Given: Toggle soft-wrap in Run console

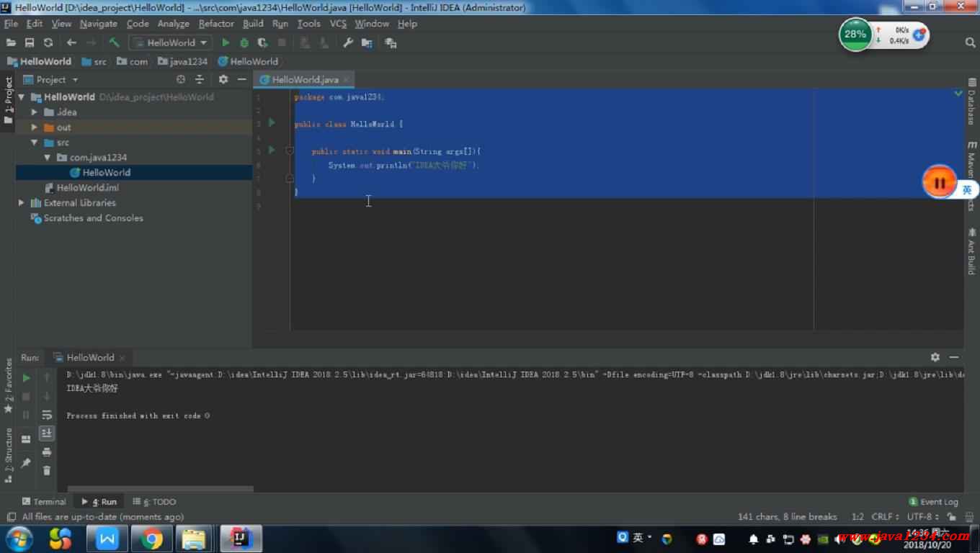Looking at the screenshot, I should pos(47,415).
